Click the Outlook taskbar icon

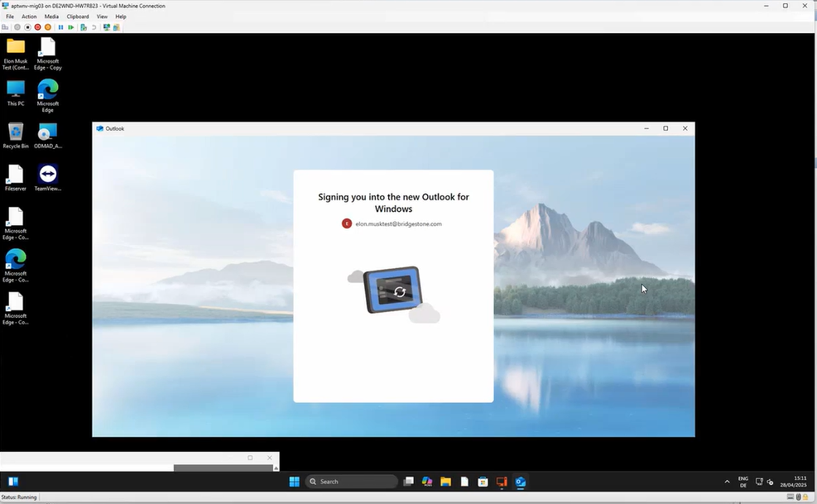[521, 482]
